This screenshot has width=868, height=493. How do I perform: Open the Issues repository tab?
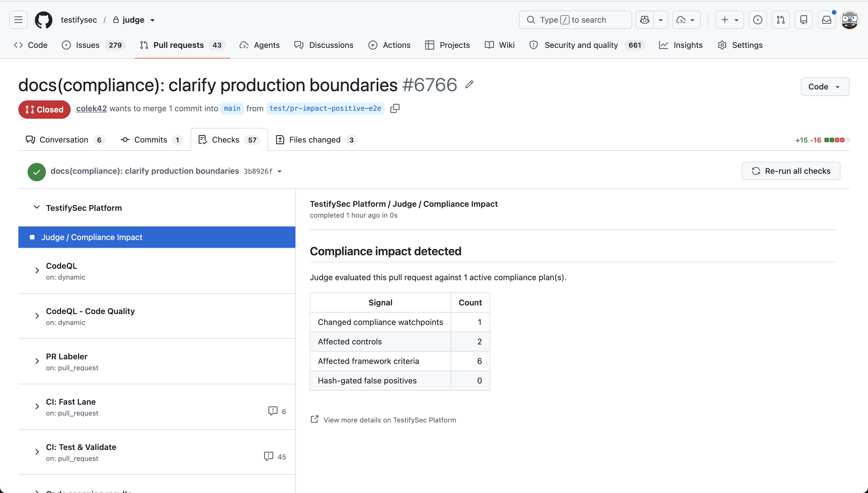click(x=94, y=45)
